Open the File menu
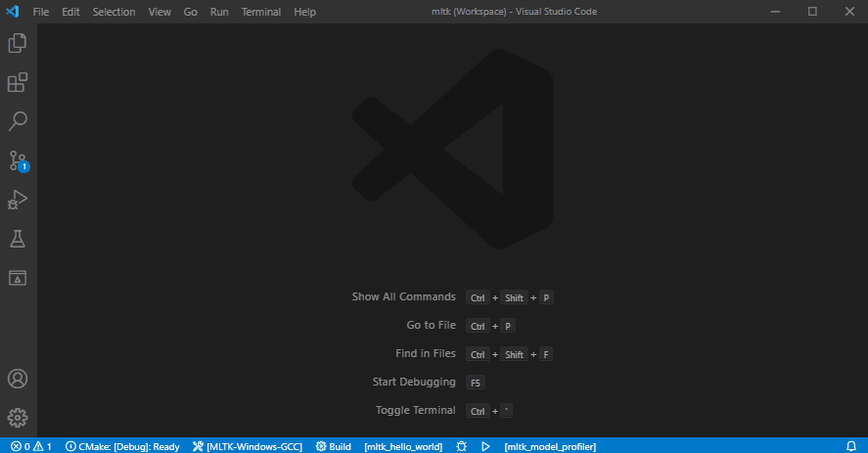 pos(41,12)
